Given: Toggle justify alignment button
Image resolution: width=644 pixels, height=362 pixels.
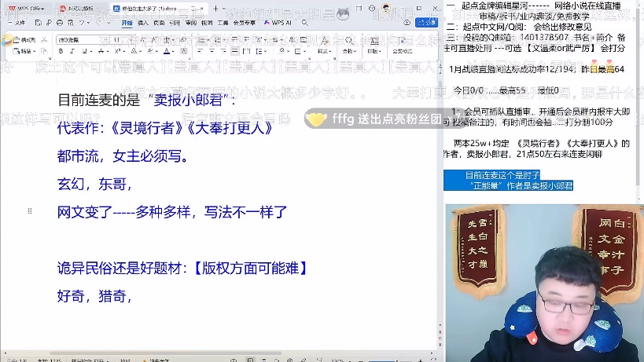Looking at the screenshot, I should (x=234, y=51).
